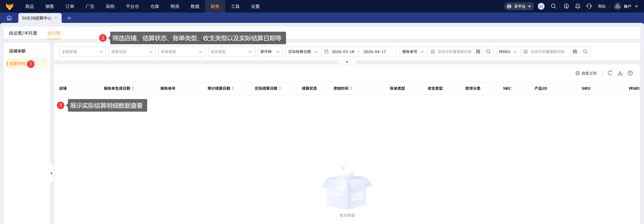Viewport: 644px width, 224px height.
Task: Click the export download icon above table
Action: pos(620,73)
